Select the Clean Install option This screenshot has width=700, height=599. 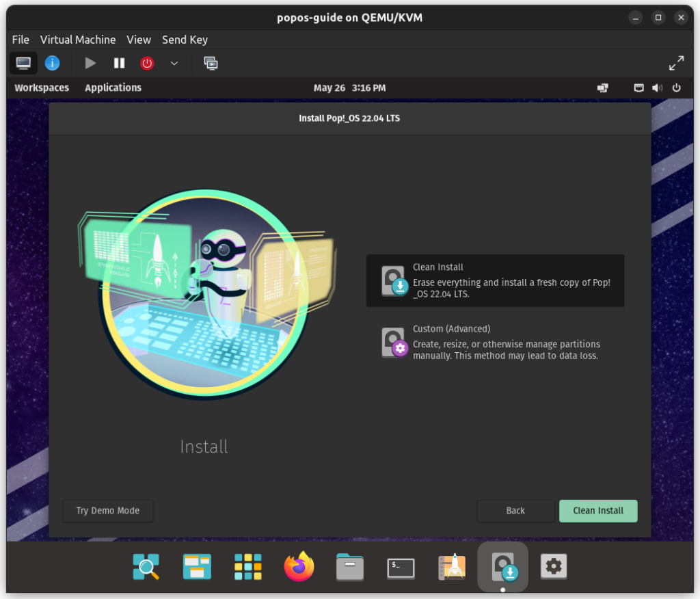click(495, 280)
